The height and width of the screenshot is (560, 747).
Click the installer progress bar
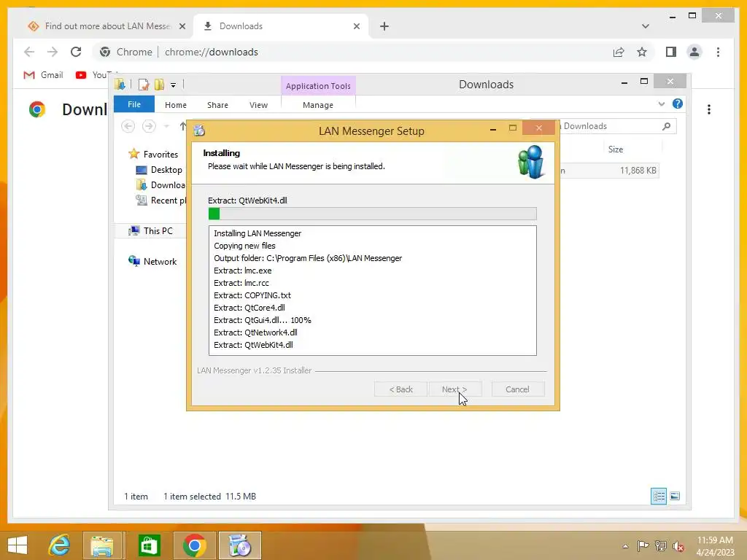[373, 214]
